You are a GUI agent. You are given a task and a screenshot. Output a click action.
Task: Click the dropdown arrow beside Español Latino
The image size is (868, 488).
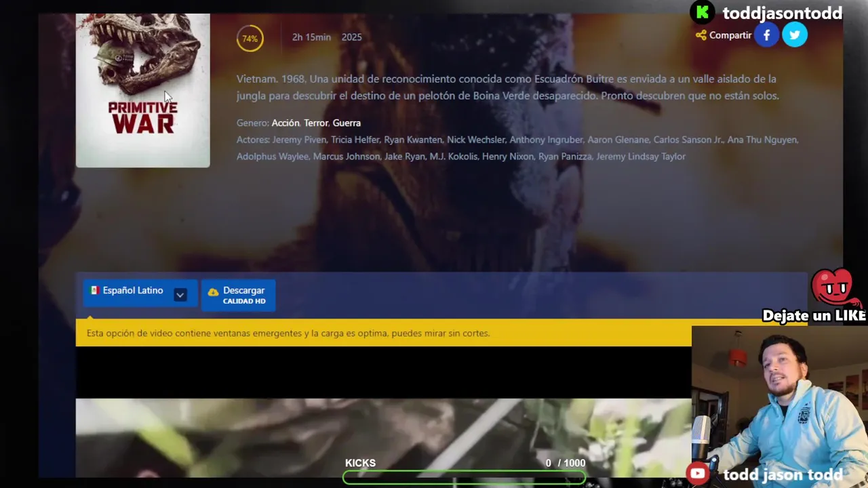pos(180,295)
